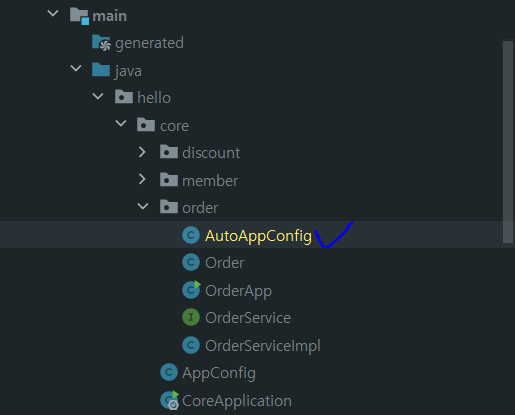Screen dimensions: 515x415
Task: Select the Order class name
Action: click(225, 263)
